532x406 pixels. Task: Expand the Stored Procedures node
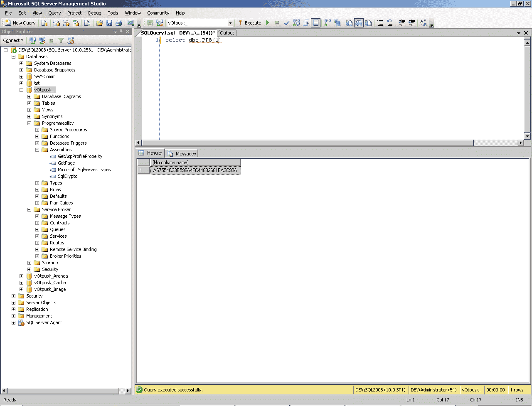37,130
